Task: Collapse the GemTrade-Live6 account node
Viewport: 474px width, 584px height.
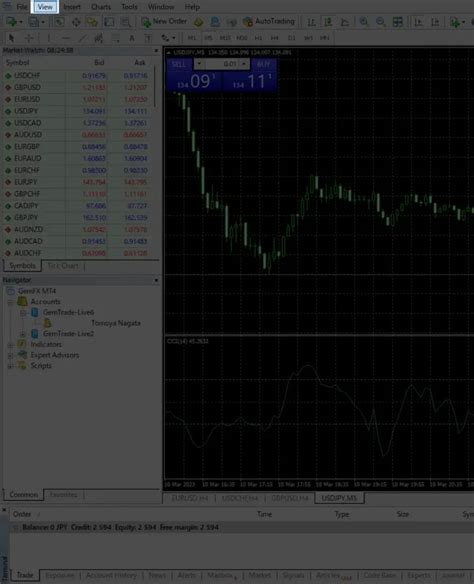Action: click(23, 313)
